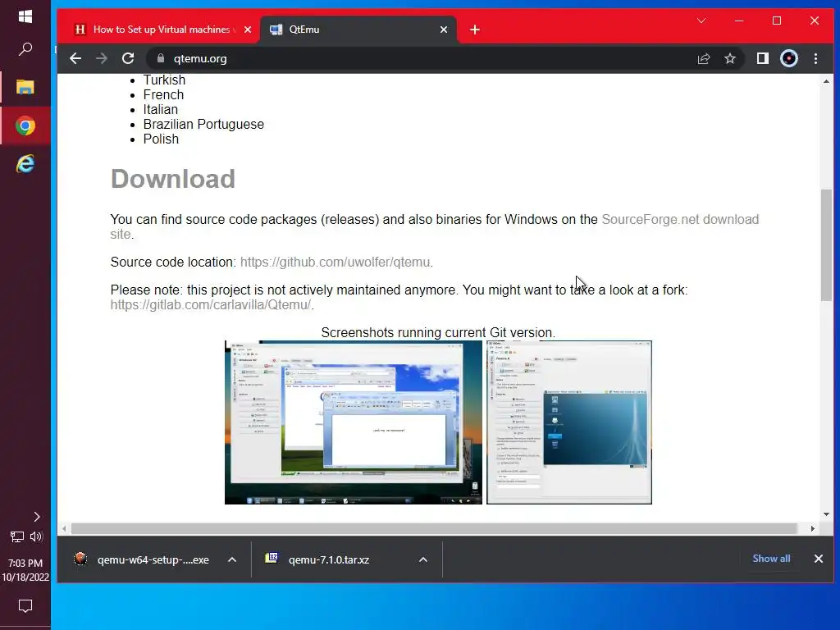Focus the qtemu.org address bar
840x630 pixels.
click(418, 58)
